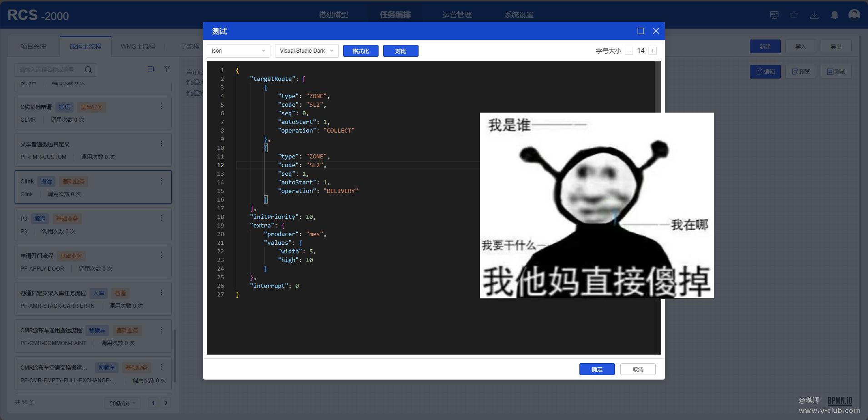Switch to the 子流程 tab
The height and width of the screenshot is (420, 868).
190,46
